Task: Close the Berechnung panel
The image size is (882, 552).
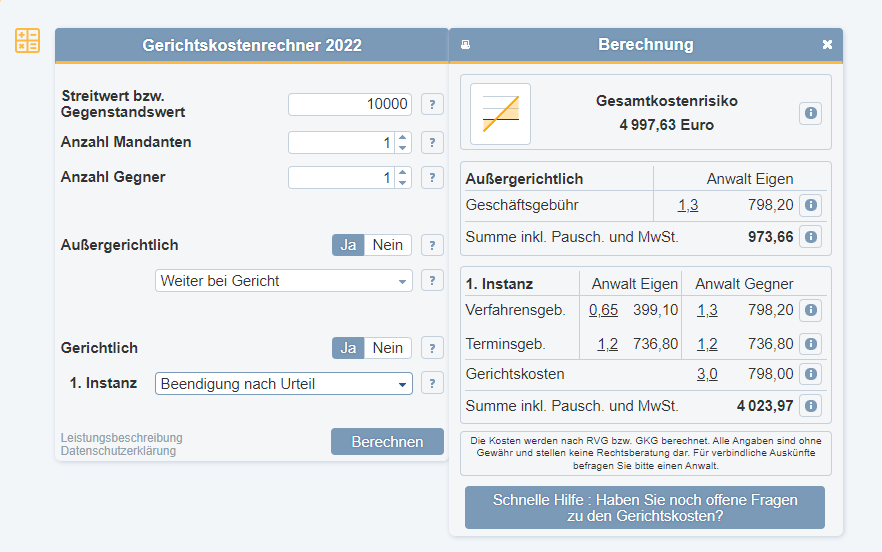Action: pos(827,44)
